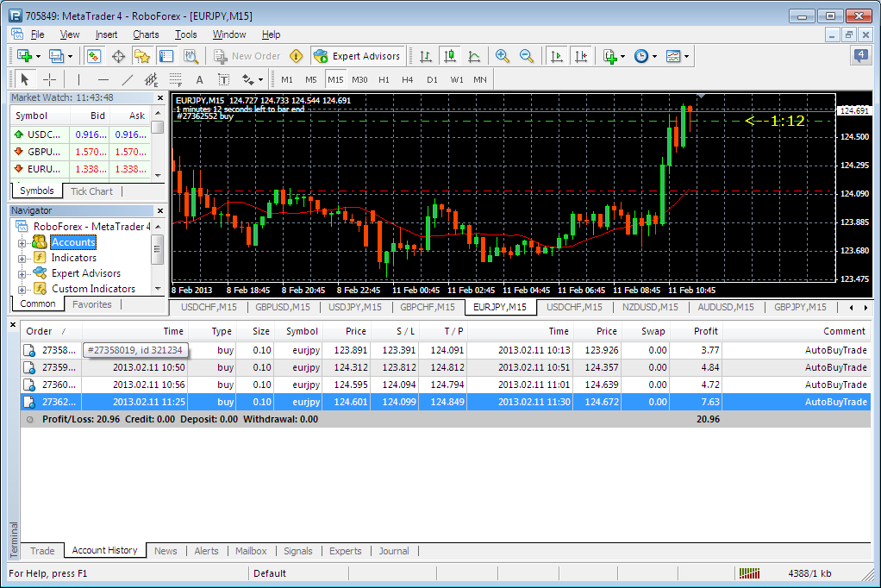The width and height of the screenshot is (881, 588).
Task: Select the text label tool
Action: [223, 79]
